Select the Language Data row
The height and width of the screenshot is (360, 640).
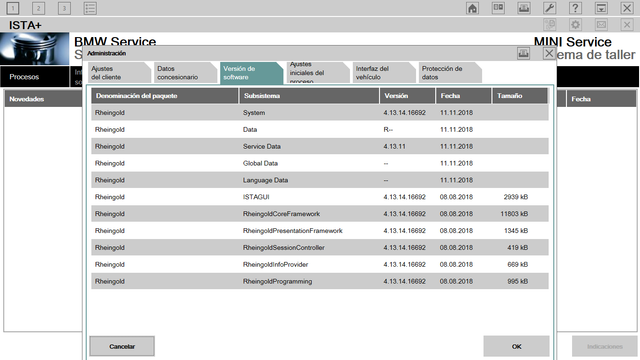tap(320, 180)
